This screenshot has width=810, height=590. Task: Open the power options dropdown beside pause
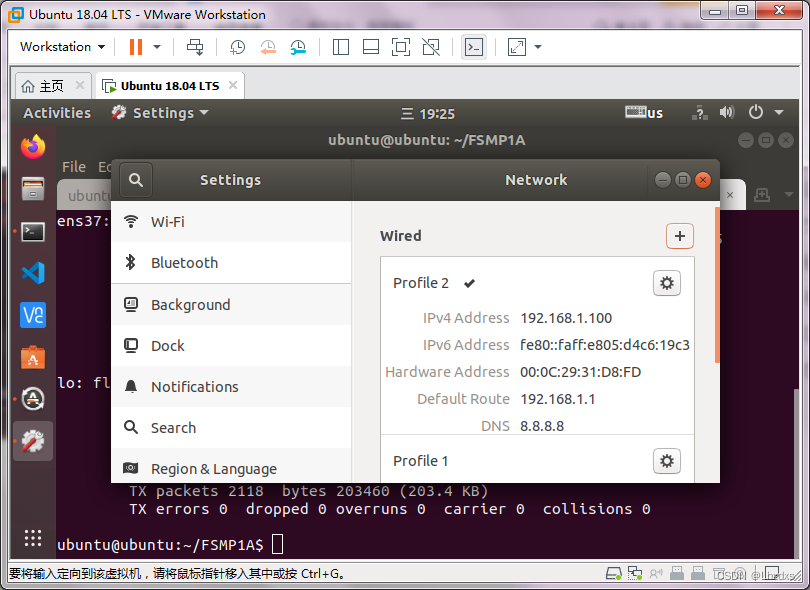point(157,47)
